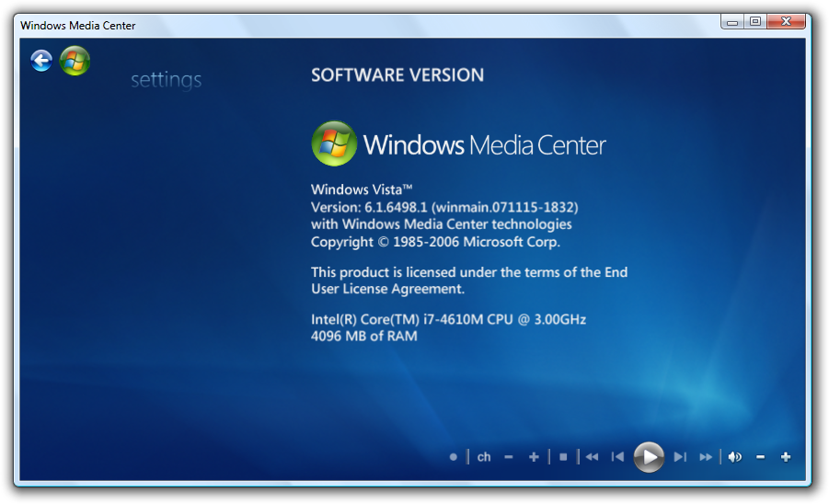Screen dimensions: 829x504
Task: Rewind using the rewind button
Action: (x=593, y=457)
